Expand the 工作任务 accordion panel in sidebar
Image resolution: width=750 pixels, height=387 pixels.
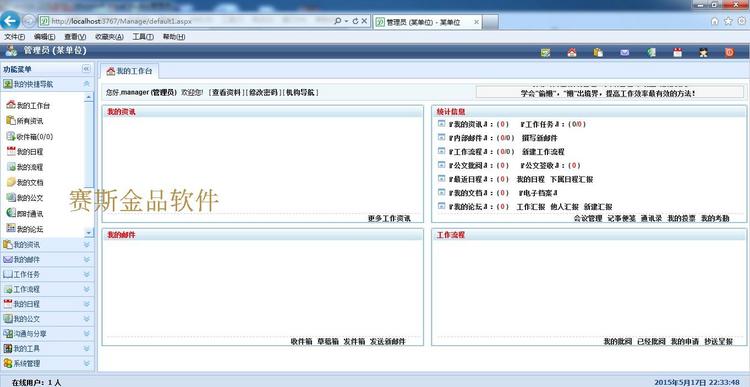pos(47,274)
